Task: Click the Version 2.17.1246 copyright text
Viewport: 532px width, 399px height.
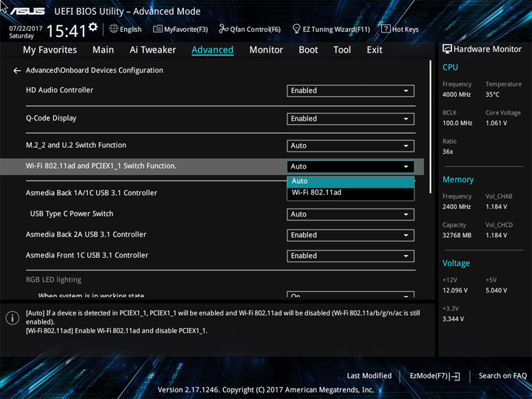Action: tap(266, 390)
